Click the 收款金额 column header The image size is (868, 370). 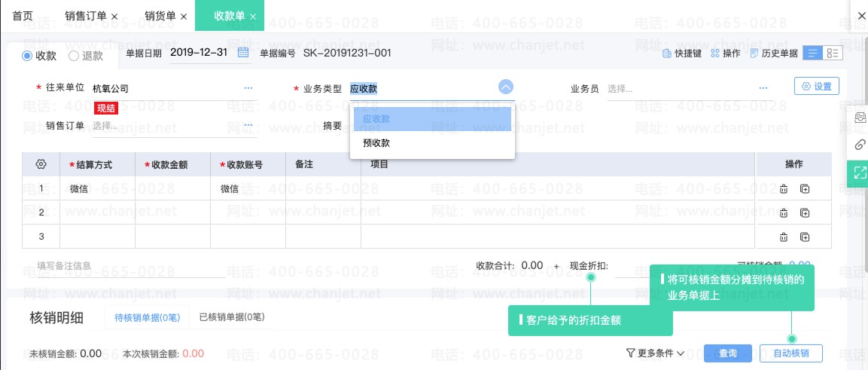coord(172,164)
